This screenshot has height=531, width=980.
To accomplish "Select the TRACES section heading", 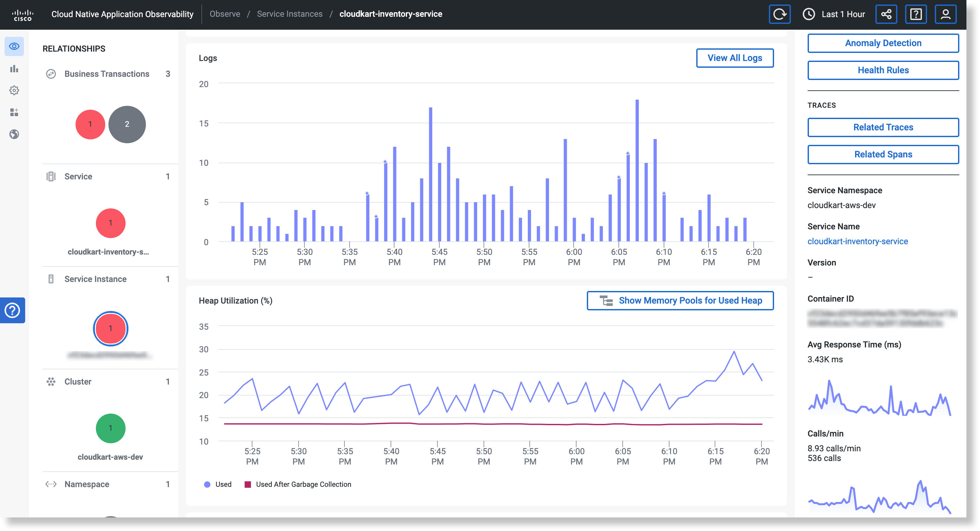I will pos(822,105).
